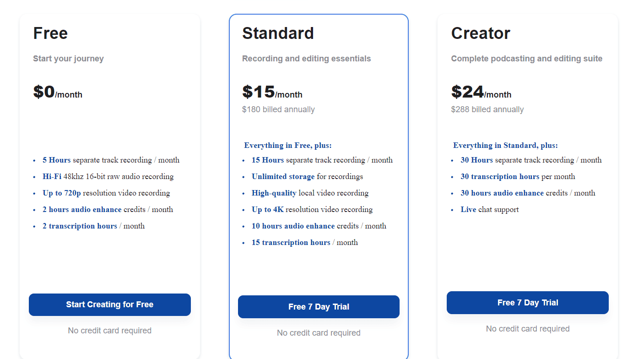Click Free 7 Day Trial under Standard plan
This screenshot has width=644, height=359.
click(319, 307)
